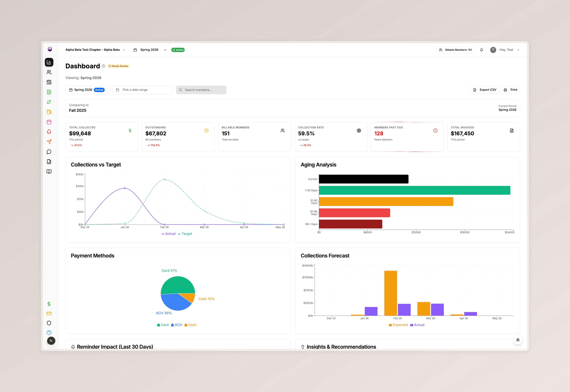Click the Export CSV button

coord(484,90)
